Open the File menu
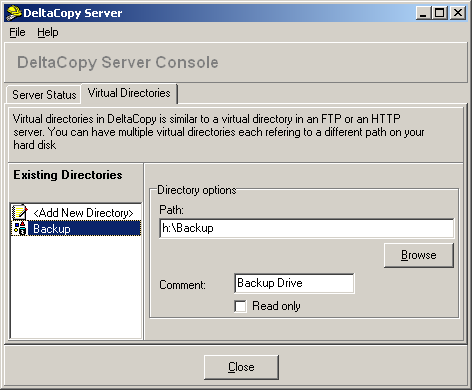This screenshot has width=472, height=390. click(17, 32)
